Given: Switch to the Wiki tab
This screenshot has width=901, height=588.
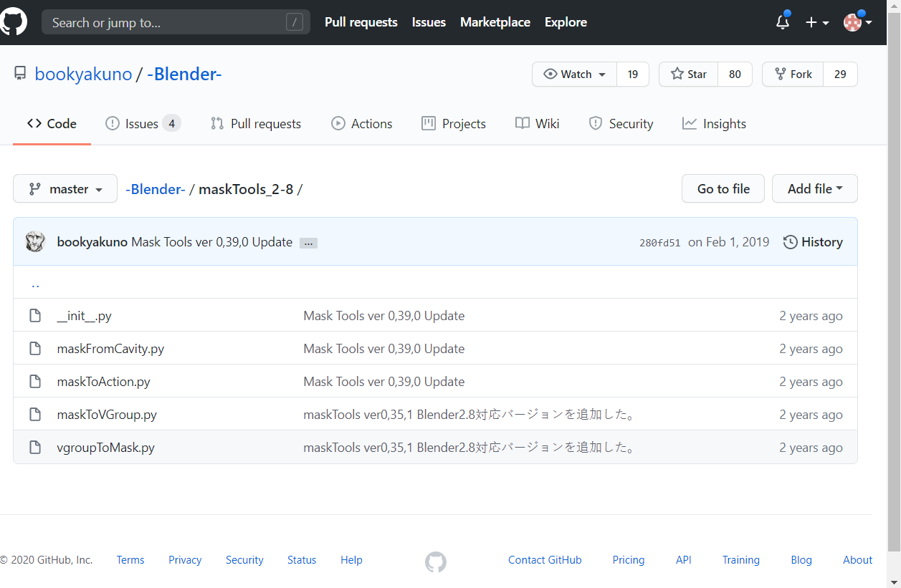Looking at the screenshot, I should click(x=538, y=124).
